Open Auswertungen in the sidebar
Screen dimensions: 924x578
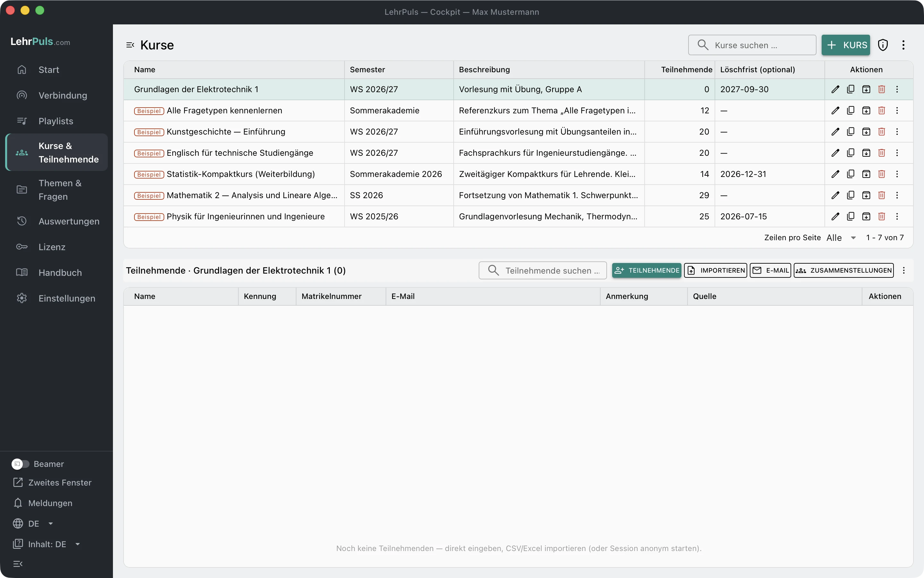[57, 221]
